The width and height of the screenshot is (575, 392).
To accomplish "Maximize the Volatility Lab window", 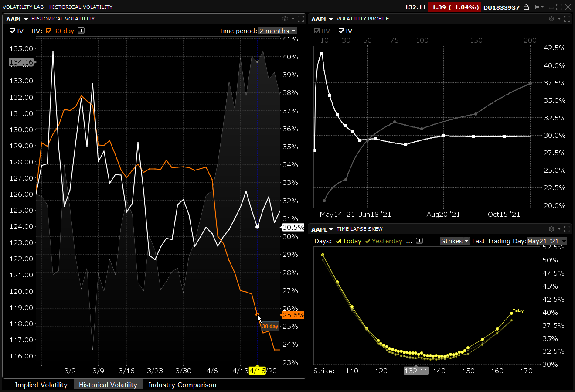I will pos(559,7).
